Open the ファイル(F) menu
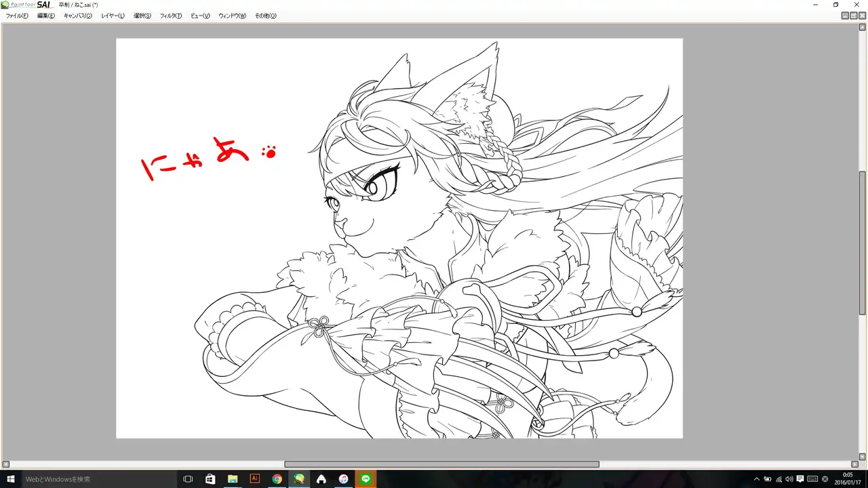Screen dimensions: 868x488 tap(17, 16)
